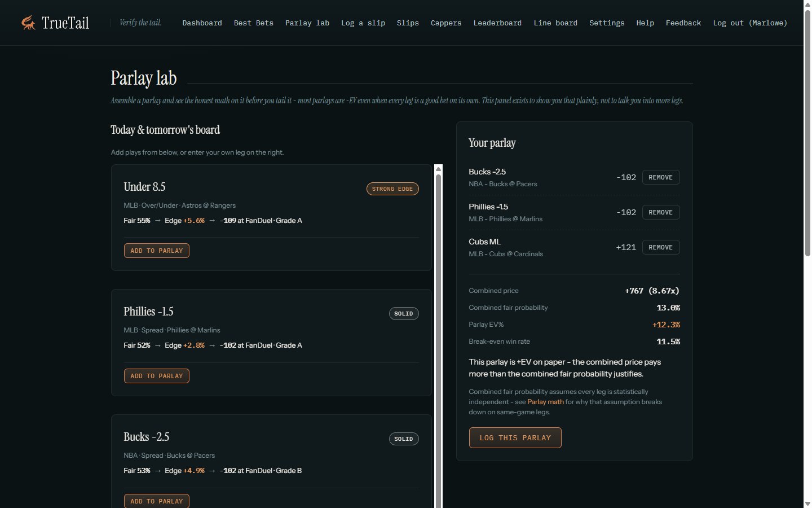This screenshot has width=812, height=508.
Task: Log this parlay
Action: [x=515, y=438]
